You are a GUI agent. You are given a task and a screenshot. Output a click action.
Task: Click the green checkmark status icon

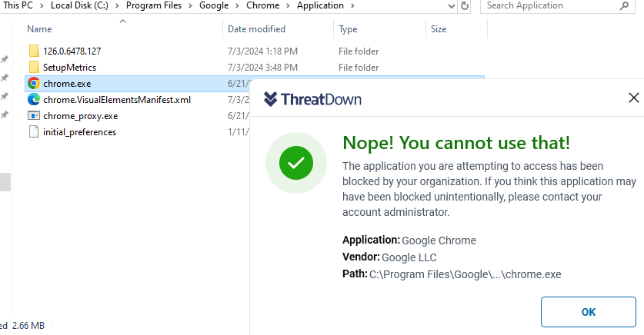click(x=296, y=163)
